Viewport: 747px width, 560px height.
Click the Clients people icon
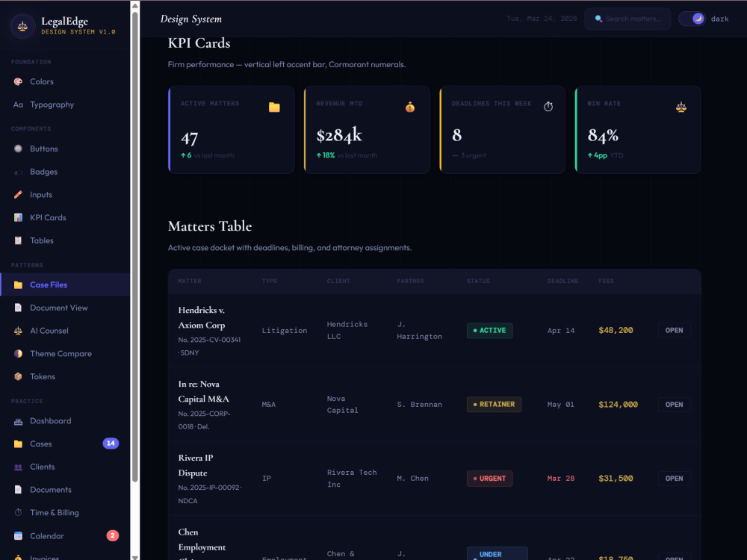pos(18,467)
